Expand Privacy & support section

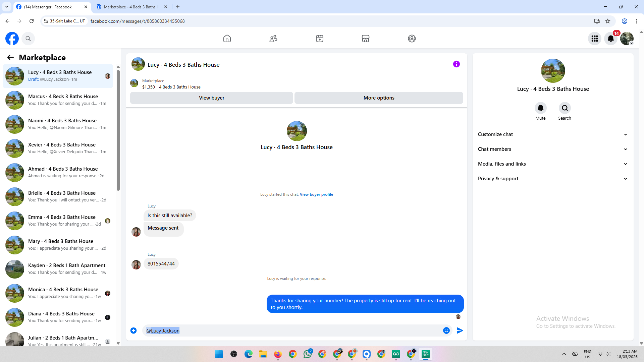(552, 179)
